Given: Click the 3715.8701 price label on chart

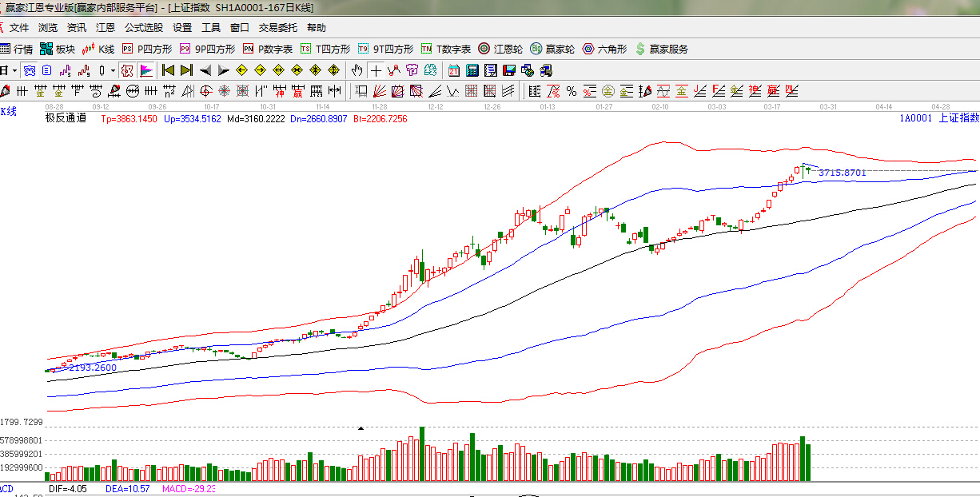Looking at the screenshot, I should click(842, 173).
